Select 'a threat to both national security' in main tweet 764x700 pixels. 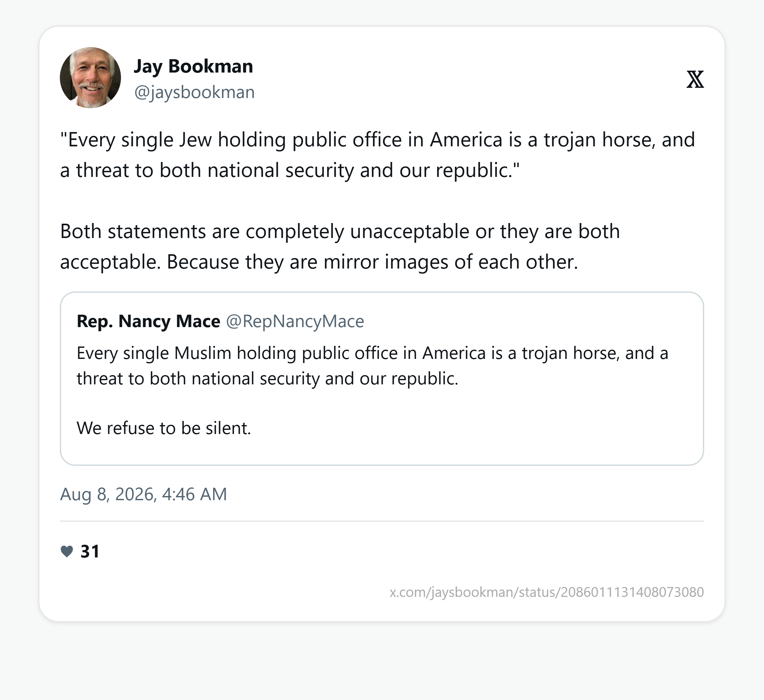pyautogui.click(x=207, y=170)
